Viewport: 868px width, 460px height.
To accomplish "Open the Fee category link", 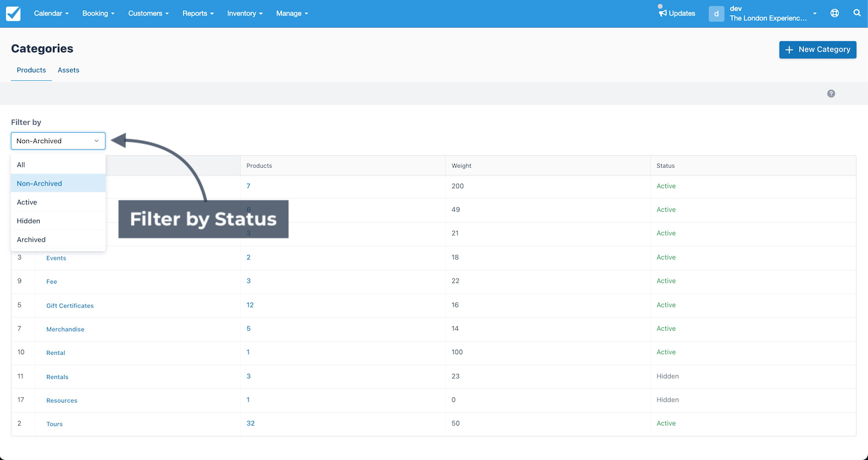I will (52, 281).
